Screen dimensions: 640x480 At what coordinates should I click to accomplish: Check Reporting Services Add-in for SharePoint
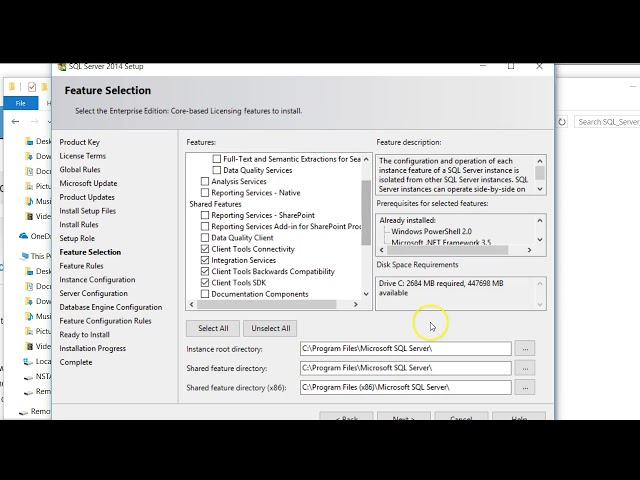tap(205, 226)
